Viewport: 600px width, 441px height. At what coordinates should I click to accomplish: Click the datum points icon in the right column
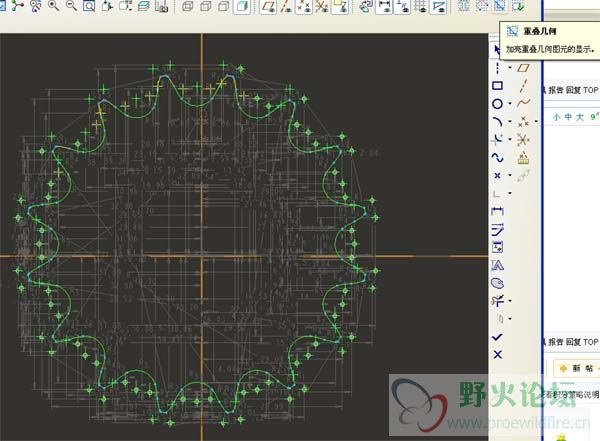click(523, 122)
